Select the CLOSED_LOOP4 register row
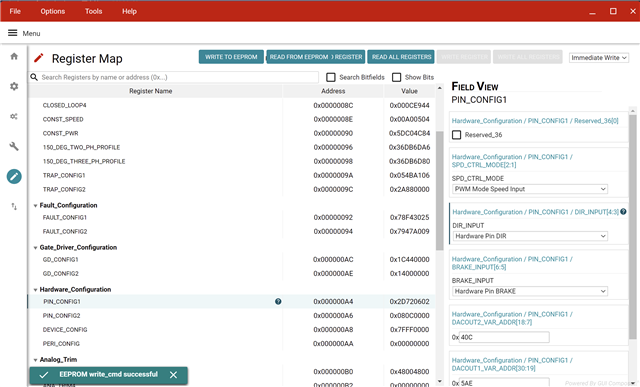640x387 pixels. click(x=231, y=105)
